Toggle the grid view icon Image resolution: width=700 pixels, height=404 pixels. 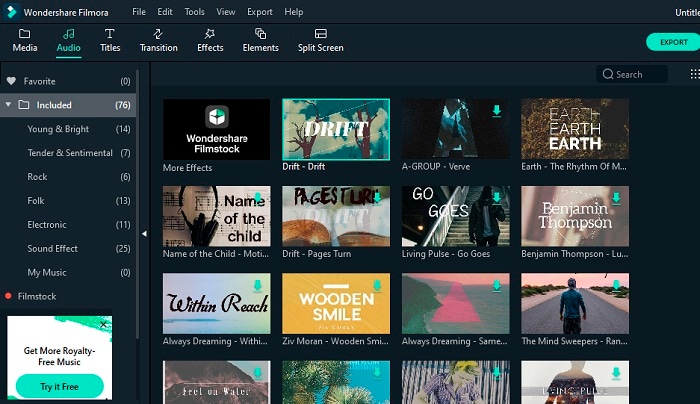tap(695, 74)
